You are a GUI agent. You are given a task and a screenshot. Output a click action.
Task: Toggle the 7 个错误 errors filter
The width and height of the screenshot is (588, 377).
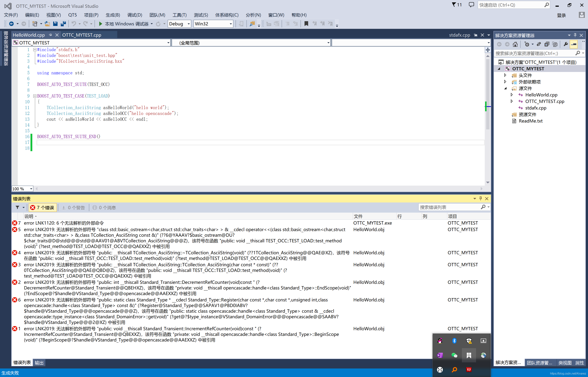point(43,208)
